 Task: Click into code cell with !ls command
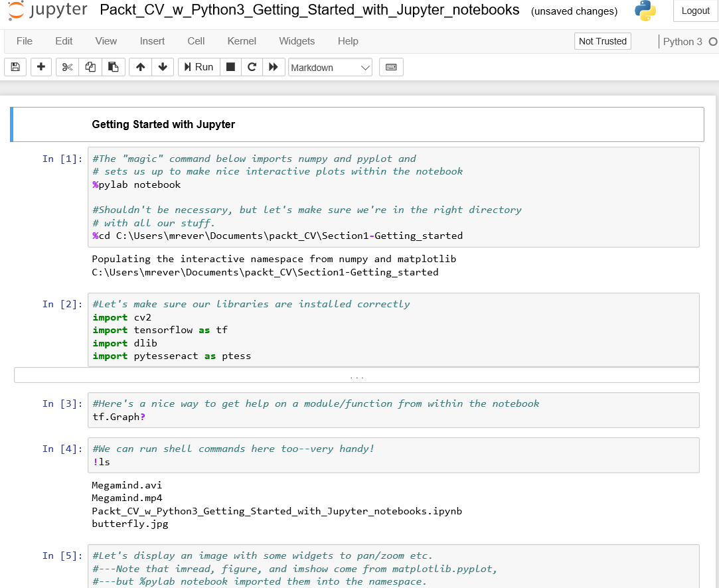[394, 455]
